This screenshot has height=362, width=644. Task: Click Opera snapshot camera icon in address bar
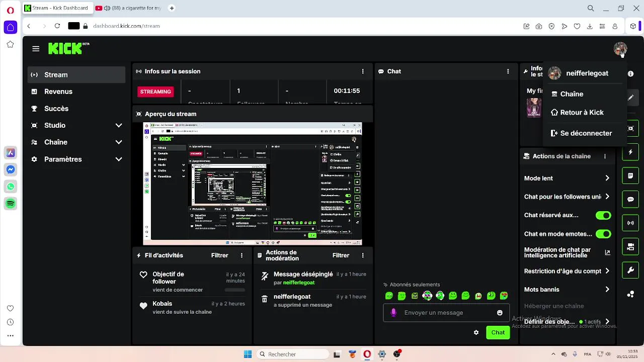point(539,26)
